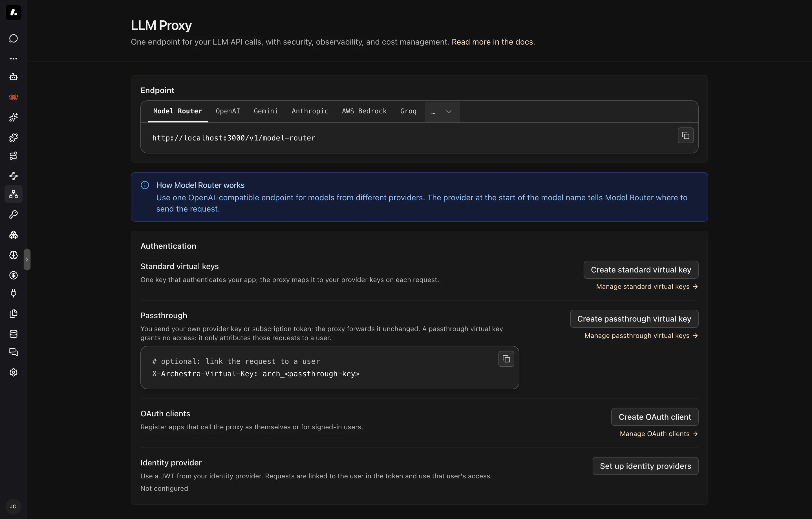Click Create standard virtual key button
Image resolution: width=812 pixels, height=519 pixels.
click(x=641, y=270)
